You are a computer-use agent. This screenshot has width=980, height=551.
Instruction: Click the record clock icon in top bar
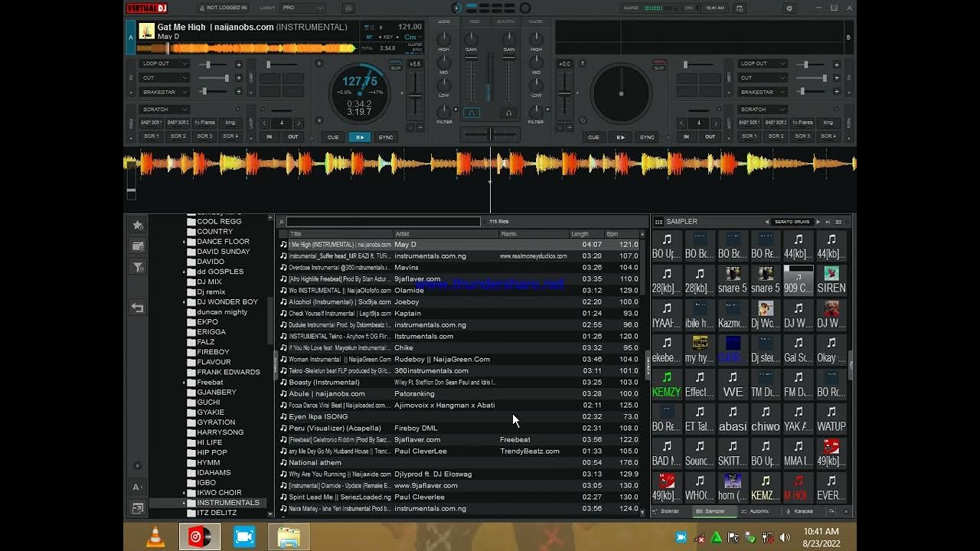tap(739, 8)
